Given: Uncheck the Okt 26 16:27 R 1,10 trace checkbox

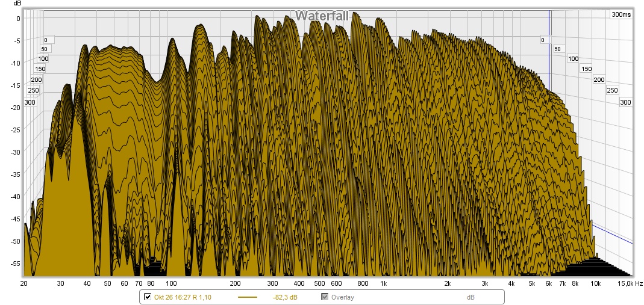Looking at the screenshot, I should point(148,297).
